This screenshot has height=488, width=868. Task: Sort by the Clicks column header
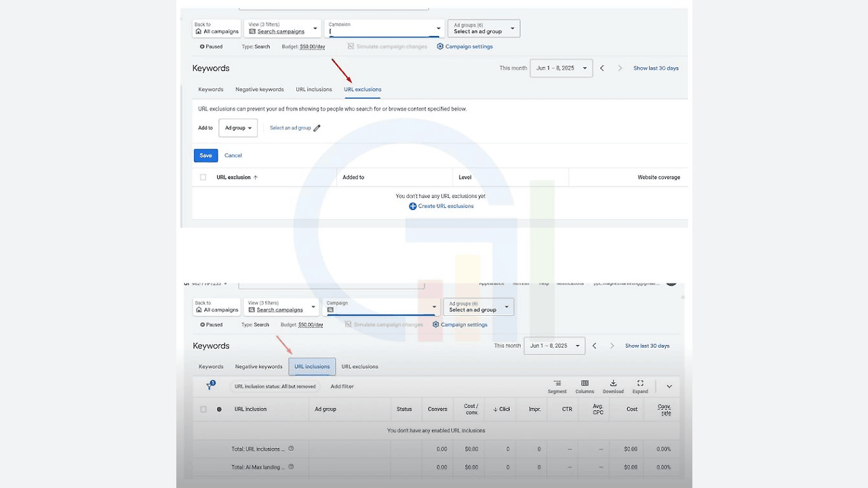tap(502, 409)
